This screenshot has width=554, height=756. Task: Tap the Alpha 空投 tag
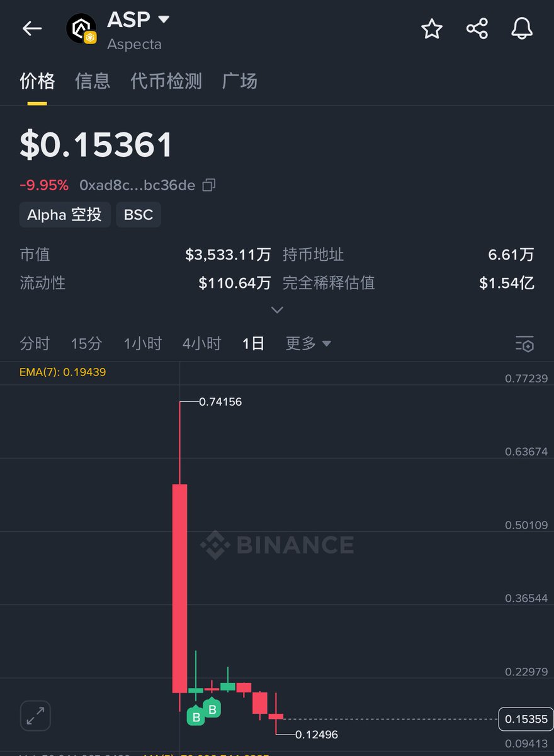65,215
